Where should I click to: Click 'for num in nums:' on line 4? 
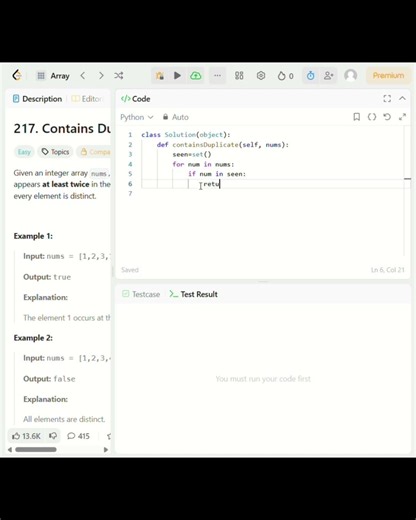point(203,164)
